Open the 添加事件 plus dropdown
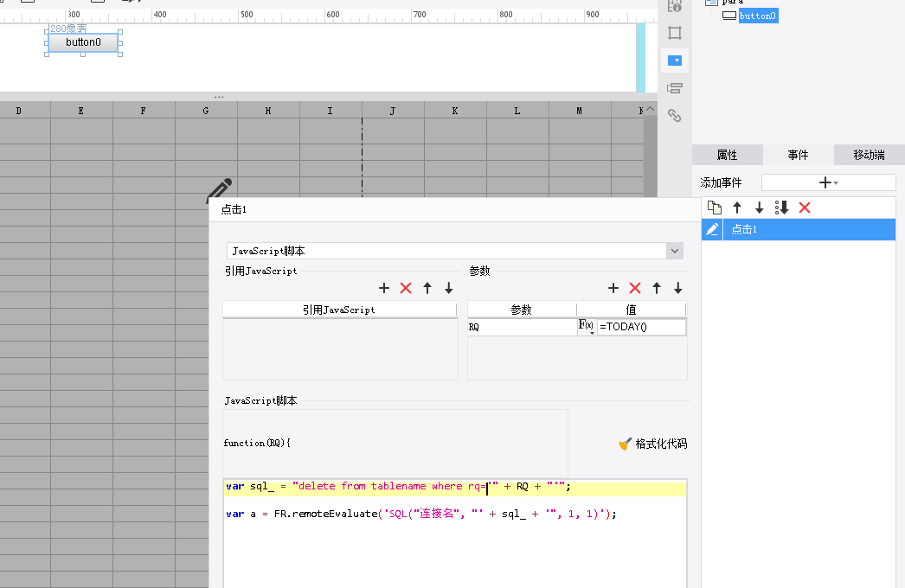This screenshot has width=905, height=588. [828, 182]
